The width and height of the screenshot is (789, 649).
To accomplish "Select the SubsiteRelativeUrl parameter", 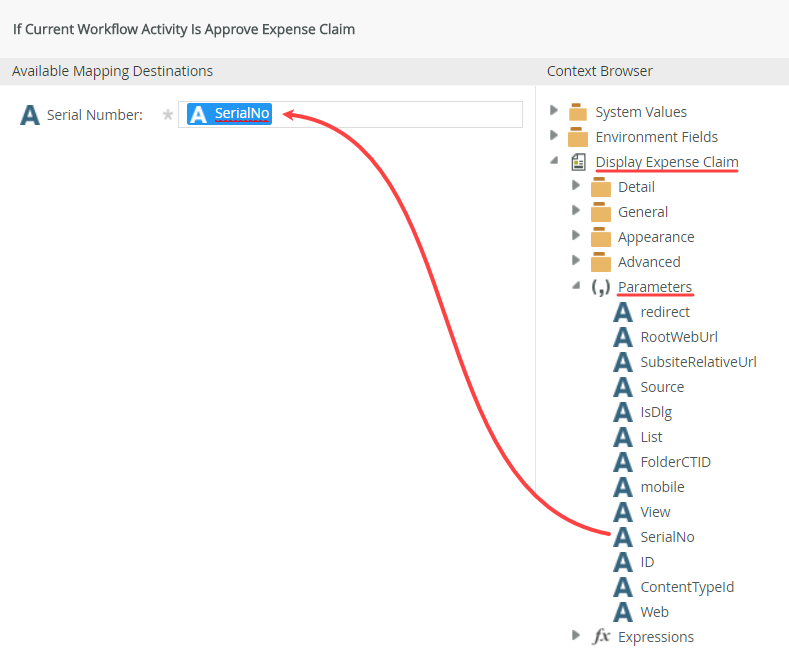I will click(x=698, y=362).
